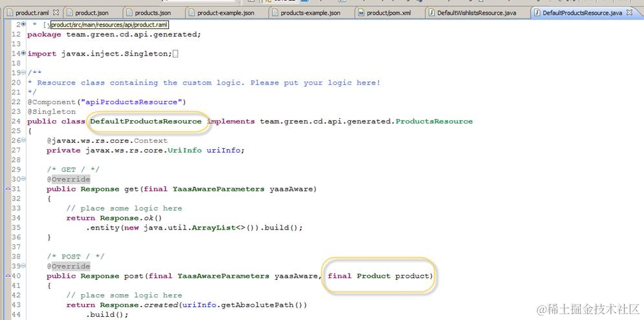Screen dimensions: 644x320
Task: Click the import javax.inject.Singleton line
Action: [100, 54]
